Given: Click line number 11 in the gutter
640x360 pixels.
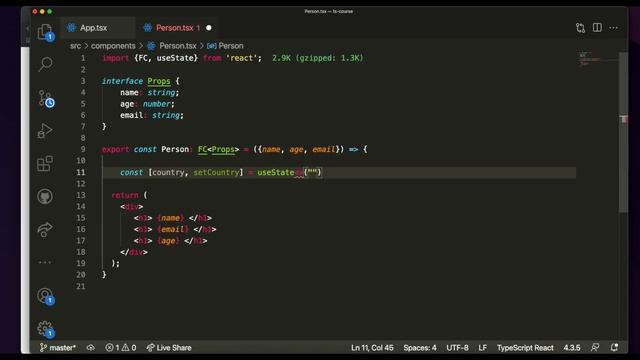Looking at the screenshot, I should (x=81, y=172).
